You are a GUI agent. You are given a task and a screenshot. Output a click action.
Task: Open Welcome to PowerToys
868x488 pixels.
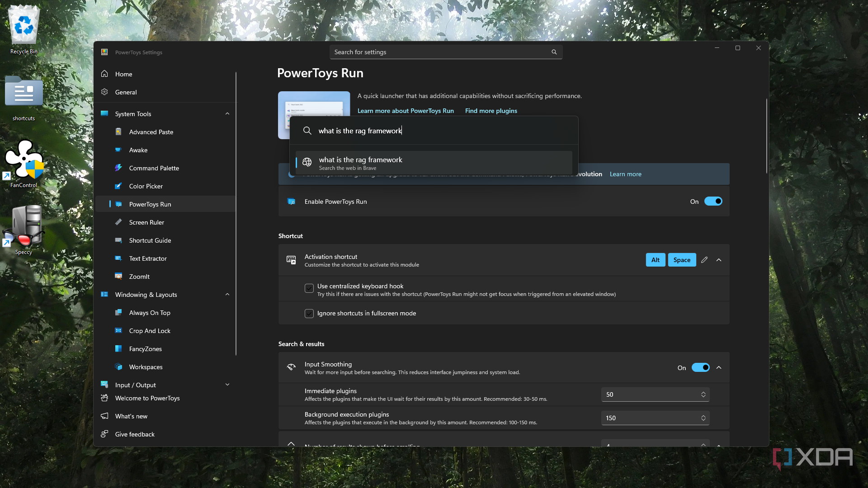click(165, 398)
